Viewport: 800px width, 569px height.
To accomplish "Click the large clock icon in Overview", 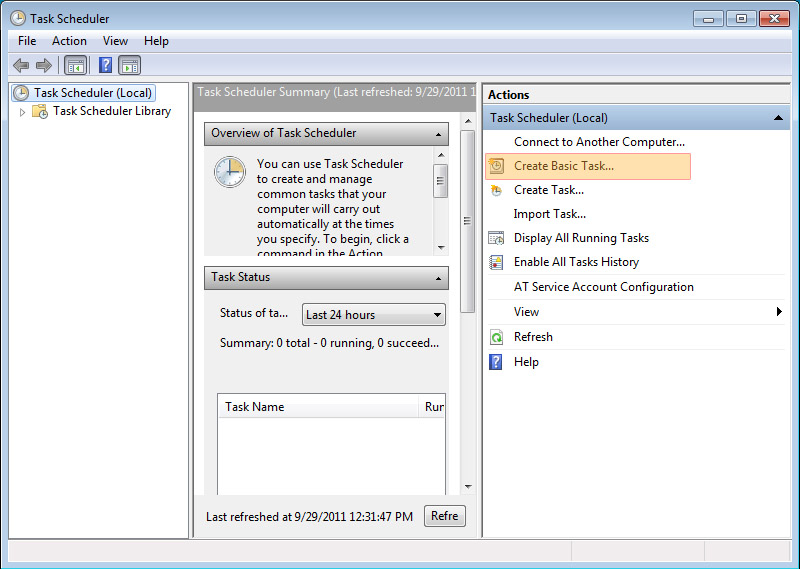I will [x=230, y=172].
